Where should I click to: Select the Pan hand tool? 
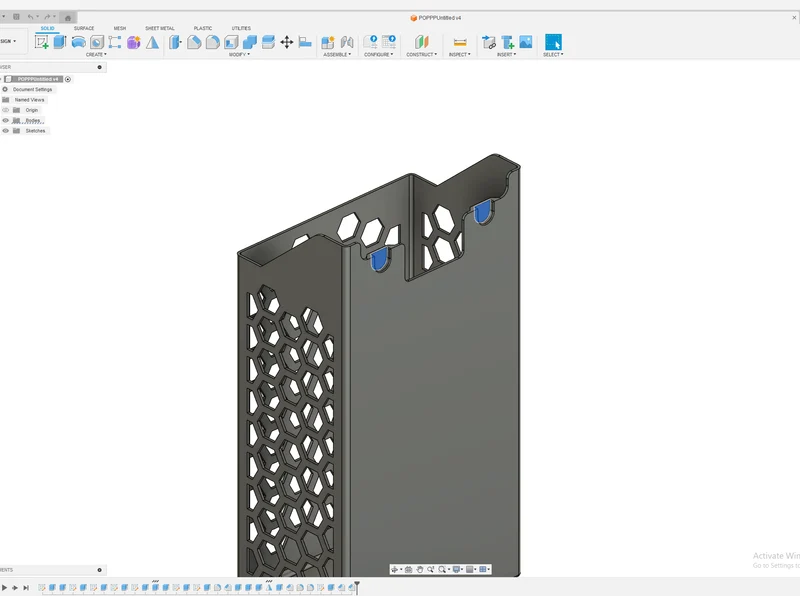tap(419, 569)
